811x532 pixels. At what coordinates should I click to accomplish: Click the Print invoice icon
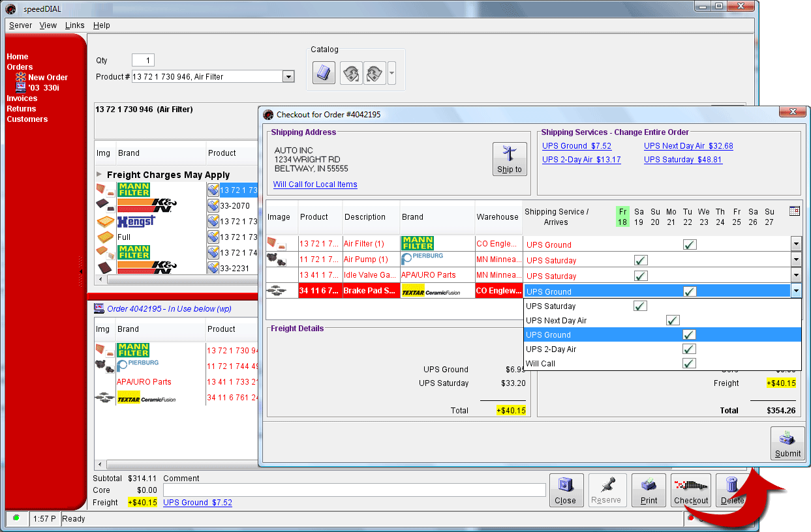(649, 490)
